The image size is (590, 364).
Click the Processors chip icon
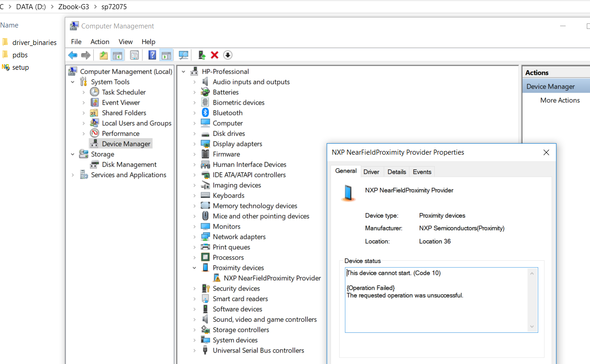(x=205, y=258)
